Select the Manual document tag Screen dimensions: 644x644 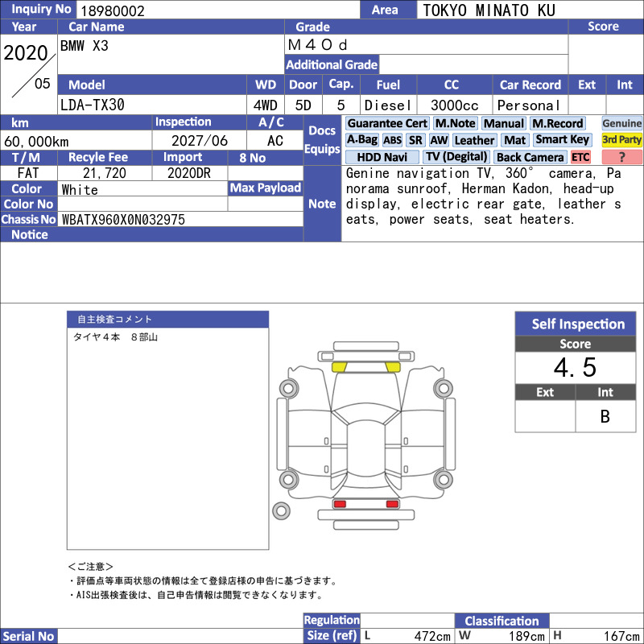pos(504,123)
